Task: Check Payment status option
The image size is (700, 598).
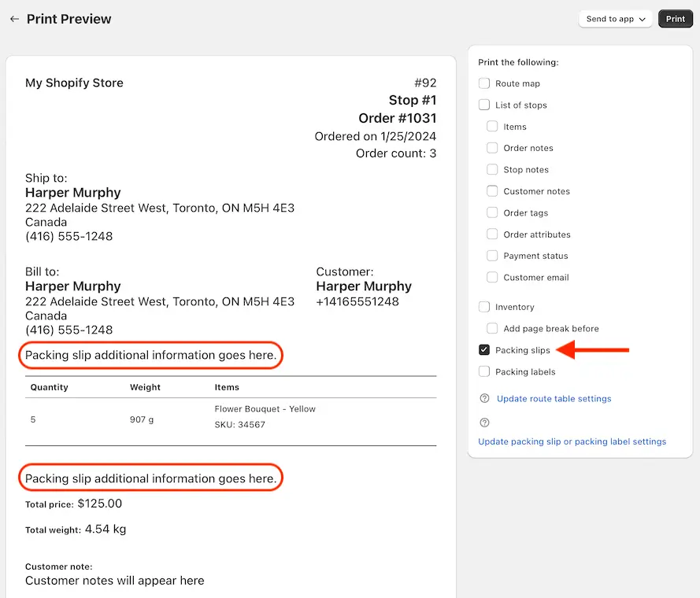Action: 492,256
